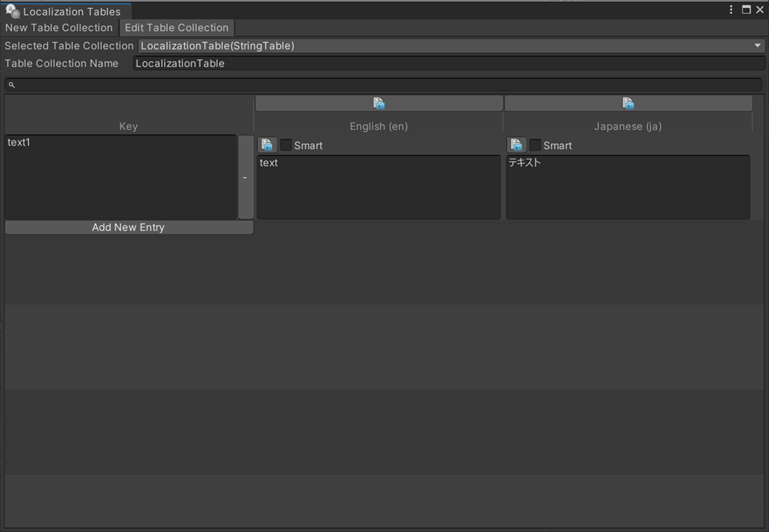Click the minus button to remove entry text1
Viewport: 769px width, 532px height.
click(245, 177)
